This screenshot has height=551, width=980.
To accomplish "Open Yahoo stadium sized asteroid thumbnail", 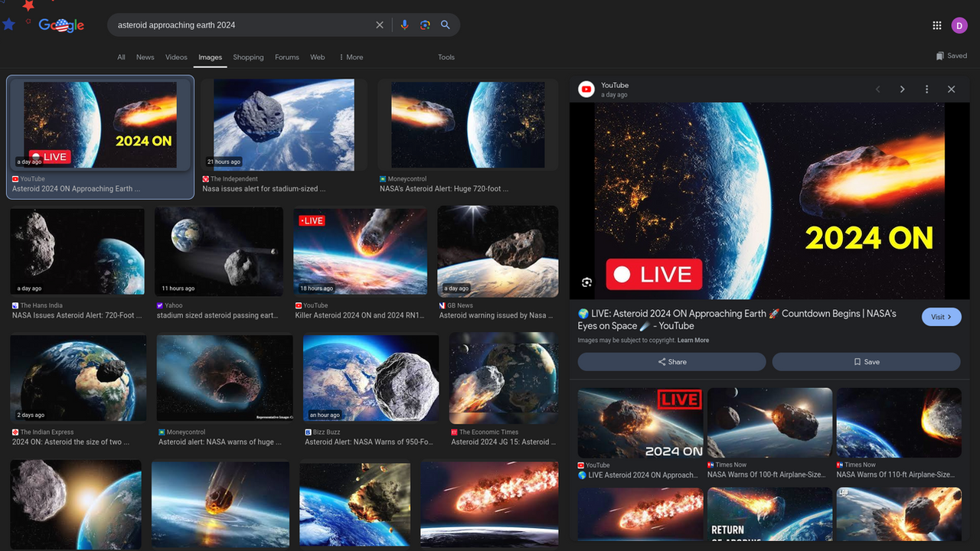I will tap(219, 252).
